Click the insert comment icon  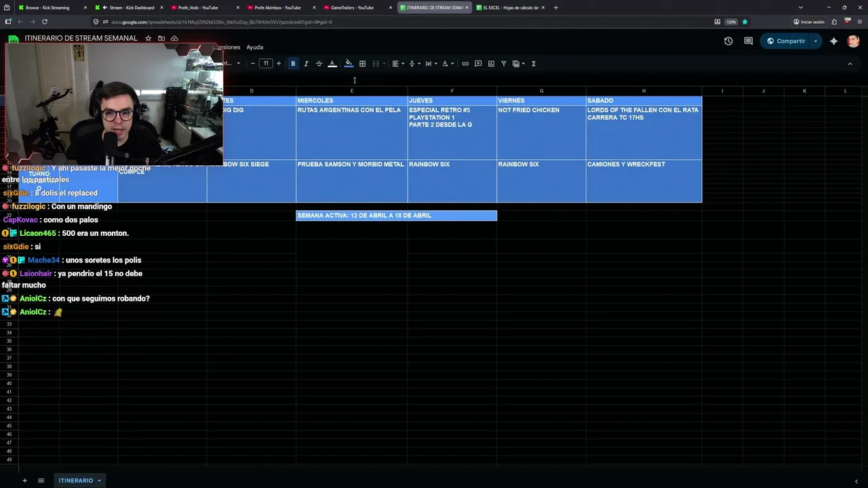point(478,64)
